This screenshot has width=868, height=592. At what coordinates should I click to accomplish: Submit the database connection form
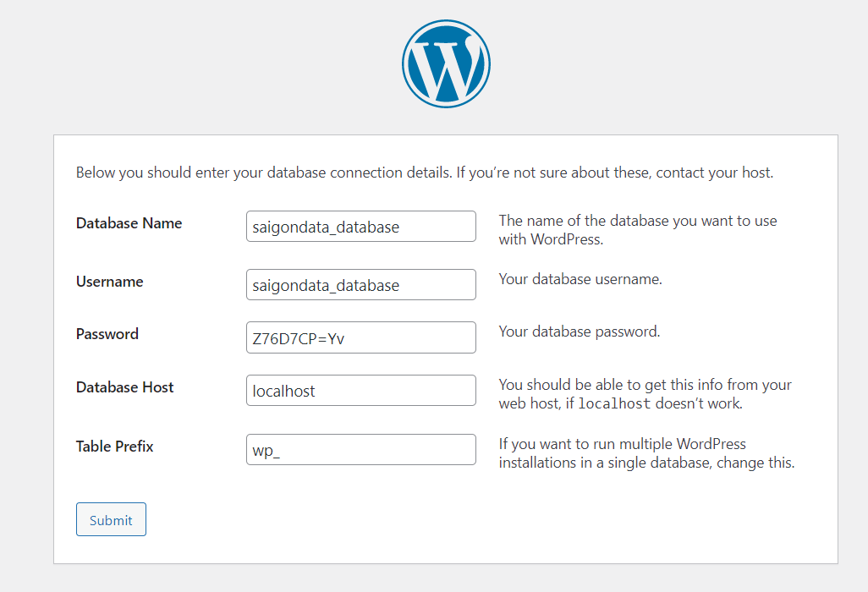(112, 519)
